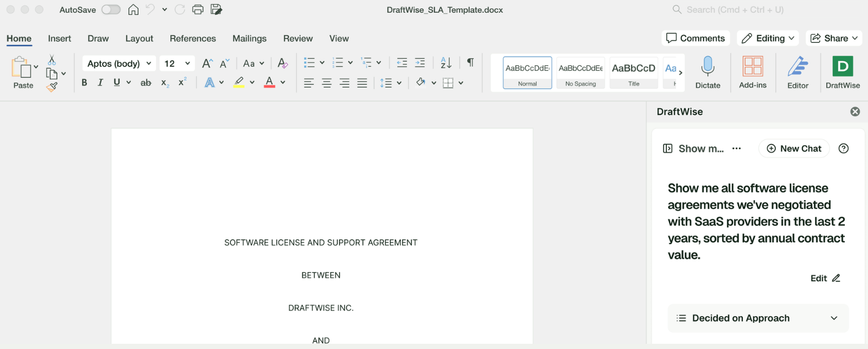The image size is (868, 349).
Task: Click the Redo icon
Action: (180, 10)
